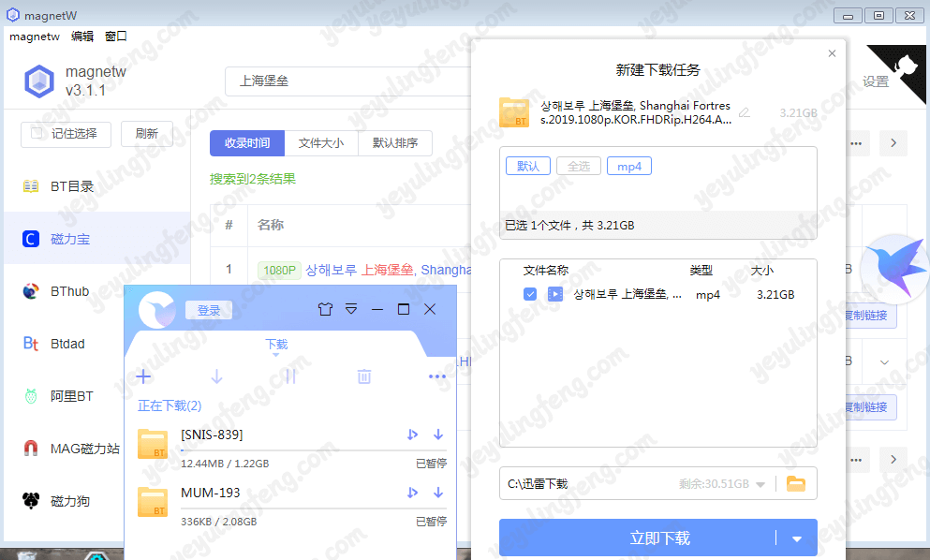Viewport: 930px width, 560px height.
Task: Open the 编辑 menu
Action: click(82, 37)
